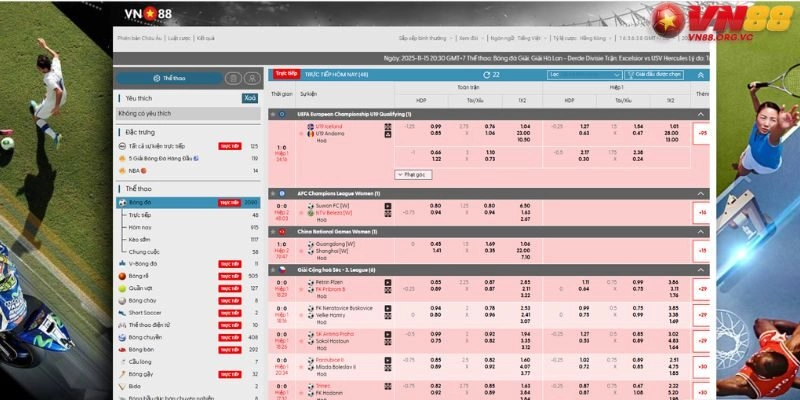Favorite the UEFA European Championship U19 Qualifying league star
This screenshot has width=800, height=400.
coord(273,114)
